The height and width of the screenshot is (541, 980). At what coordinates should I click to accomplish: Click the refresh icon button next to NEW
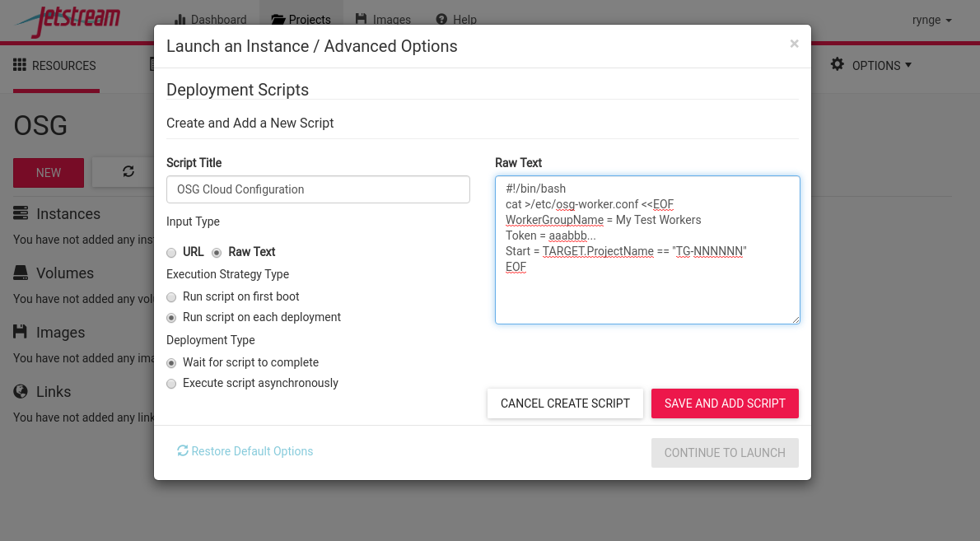(x=128, y=172)
